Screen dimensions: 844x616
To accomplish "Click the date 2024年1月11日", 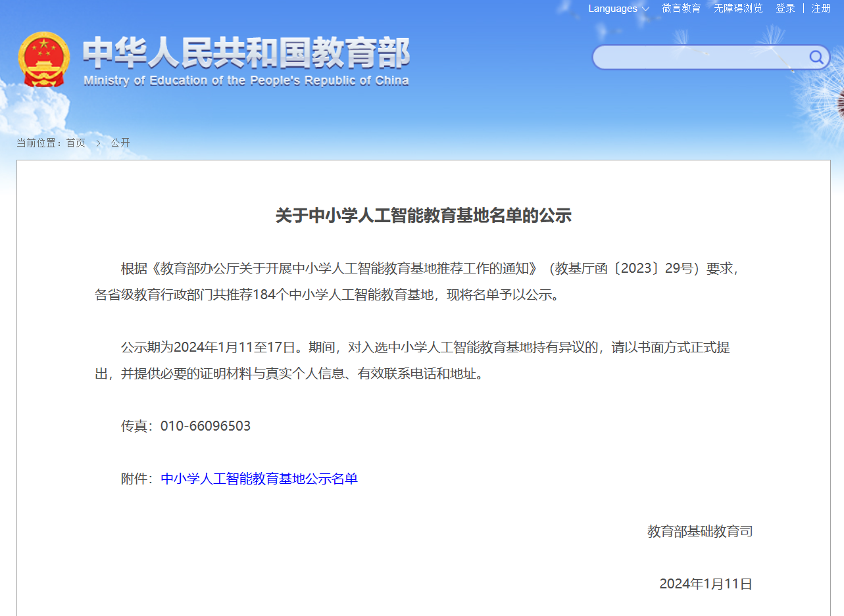I will point(706,582).
